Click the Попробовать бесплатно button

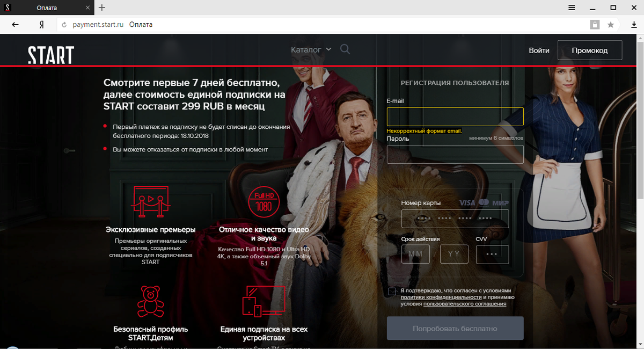[x=455, y=328]
